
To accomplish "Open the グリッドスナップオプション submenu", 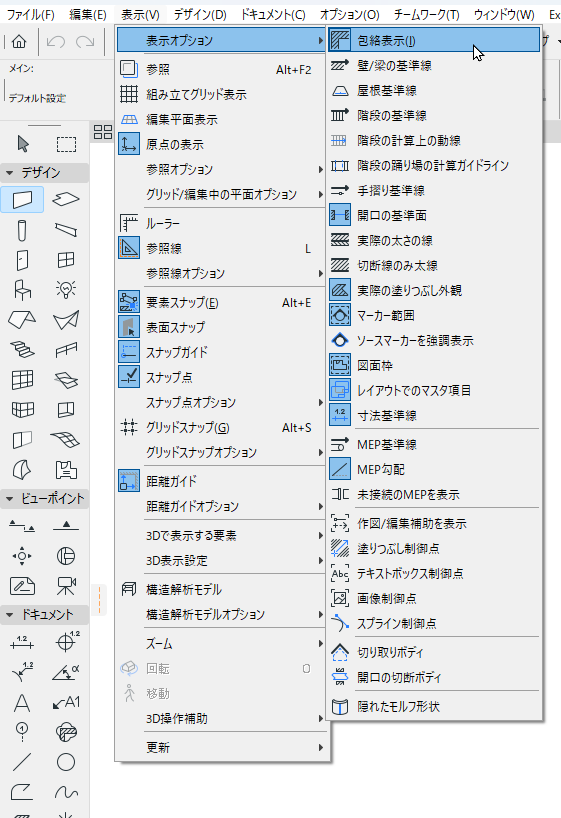I will coord(222,452).
